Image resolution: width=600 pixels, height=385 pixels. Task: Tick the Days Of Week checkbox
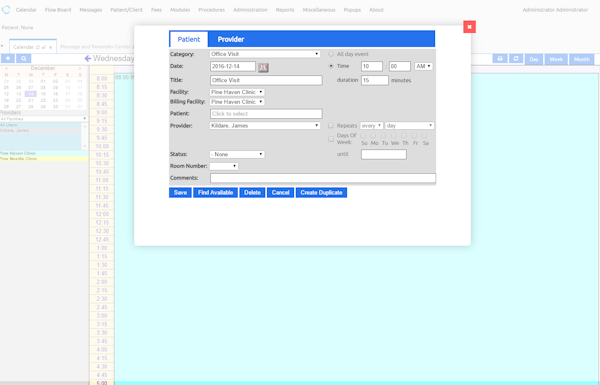pyautogui.click(x=331, y=139)
